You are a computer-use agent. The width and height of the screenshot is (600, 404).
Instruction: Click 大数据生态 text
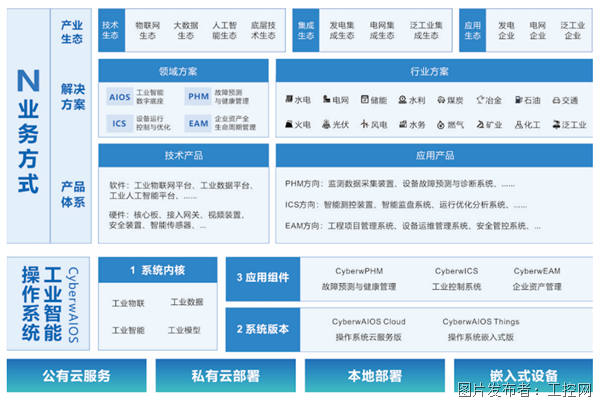pyautogui.click(x=186, y=30)
